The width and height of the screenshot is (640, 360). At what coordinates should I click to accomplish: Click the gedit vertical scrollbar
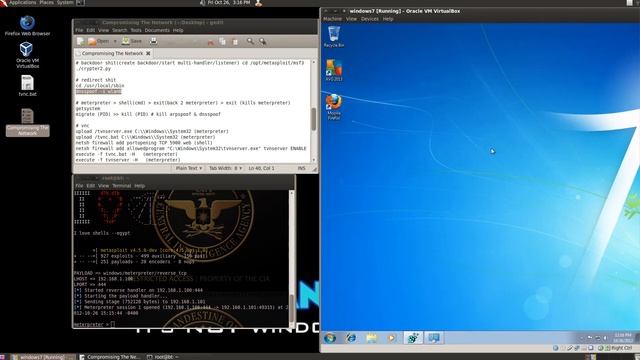[x=313, y=111]
